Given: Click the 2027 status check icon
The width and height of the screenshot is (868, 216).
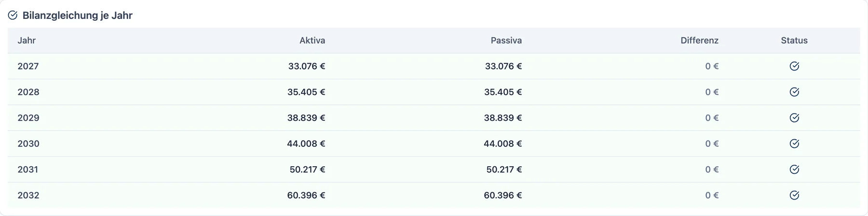Looking at the screenshot, I should (x=794, y=66).
